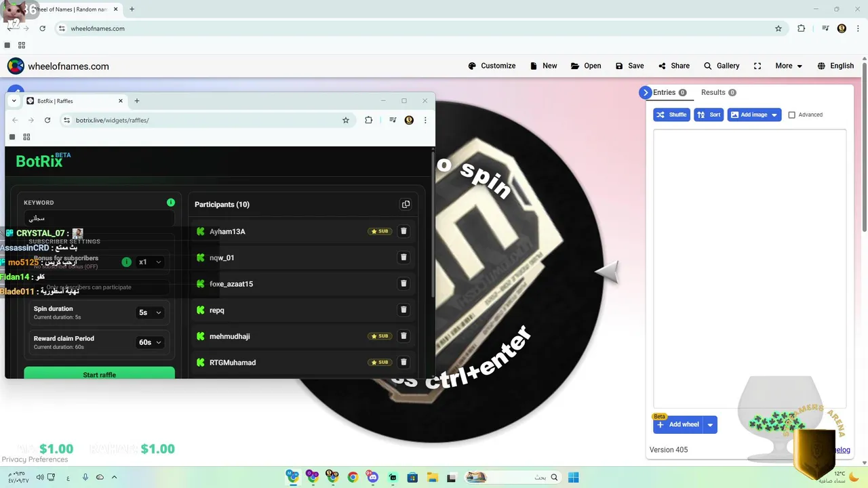Enter fullscreen mode on Wheel of Names
868x488 pixels.
(757, 66)
